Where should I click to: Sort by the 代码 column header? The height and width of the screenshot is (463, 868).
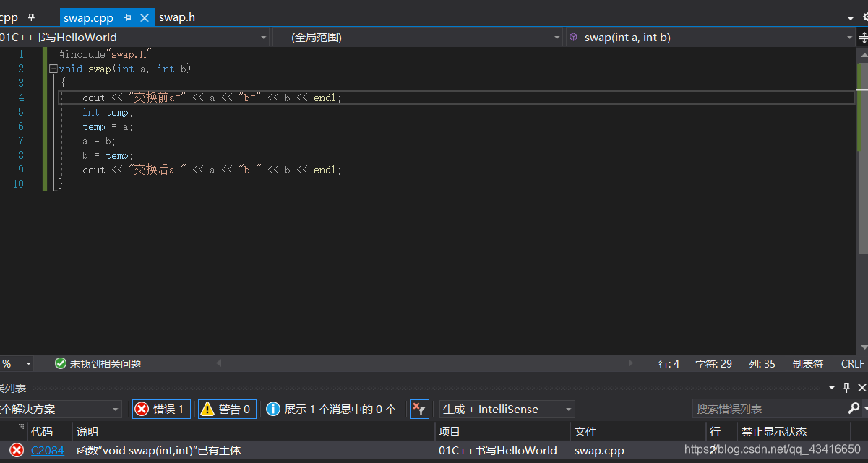[42, 431]
